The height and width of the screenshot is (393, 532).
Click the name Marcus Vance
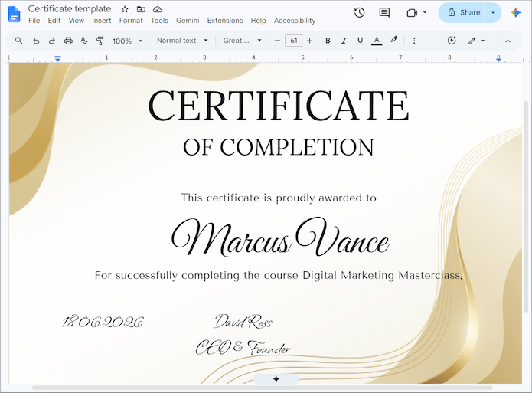(280, 237)
